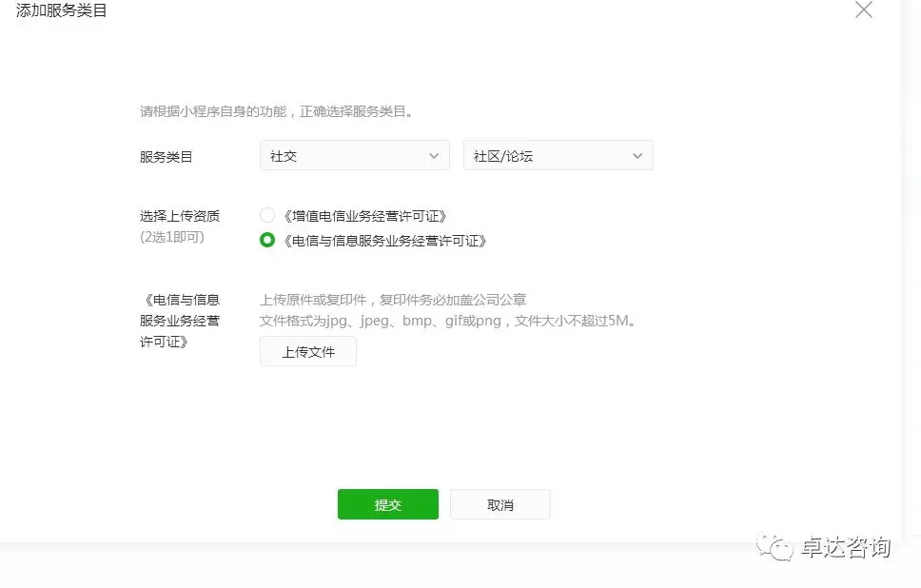Select the 《增值电信业务经营许可证》 radio option
The height and width of the screenshot is (588, 921).
point(267,215)
